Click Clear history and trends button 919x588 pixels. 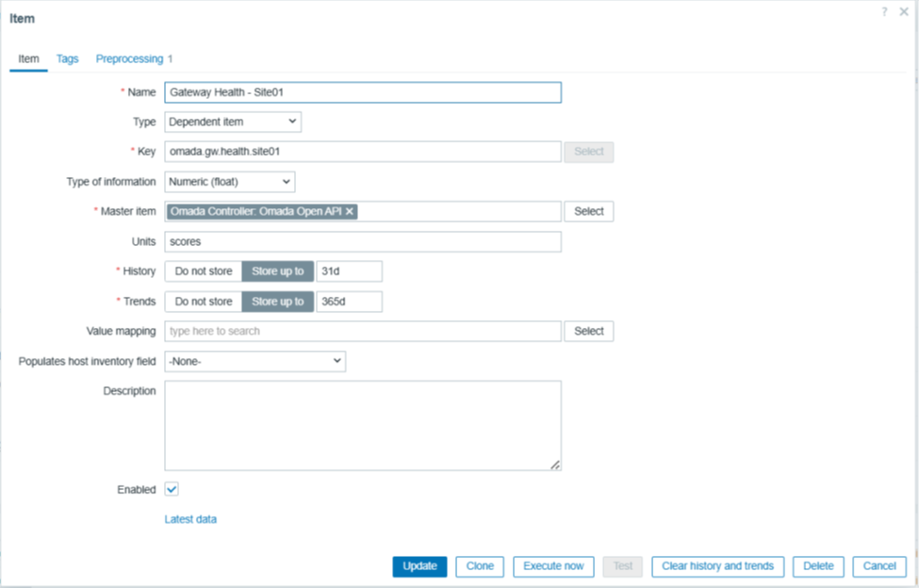717,566
